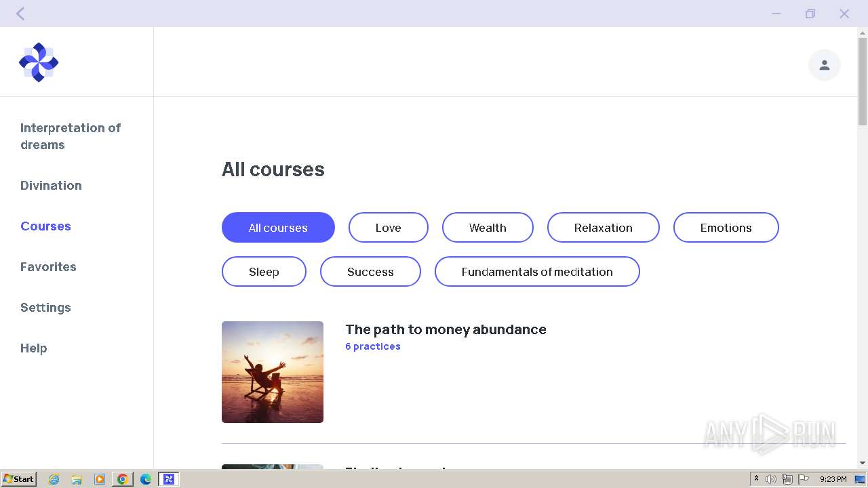Open the beach sunset course thumbnail
This screenshot has height=488, width=868.
[x=273, y=372]
